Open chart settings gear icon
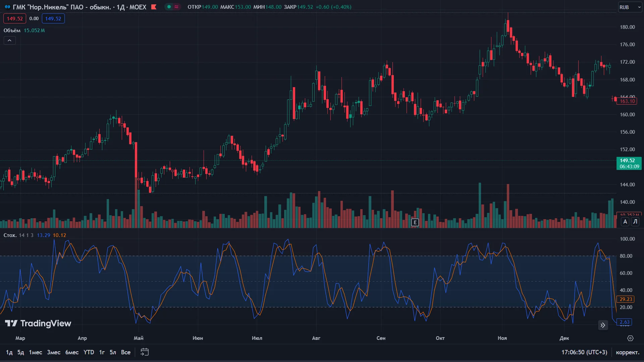This screenshot has height=362, width=644. 631,338
